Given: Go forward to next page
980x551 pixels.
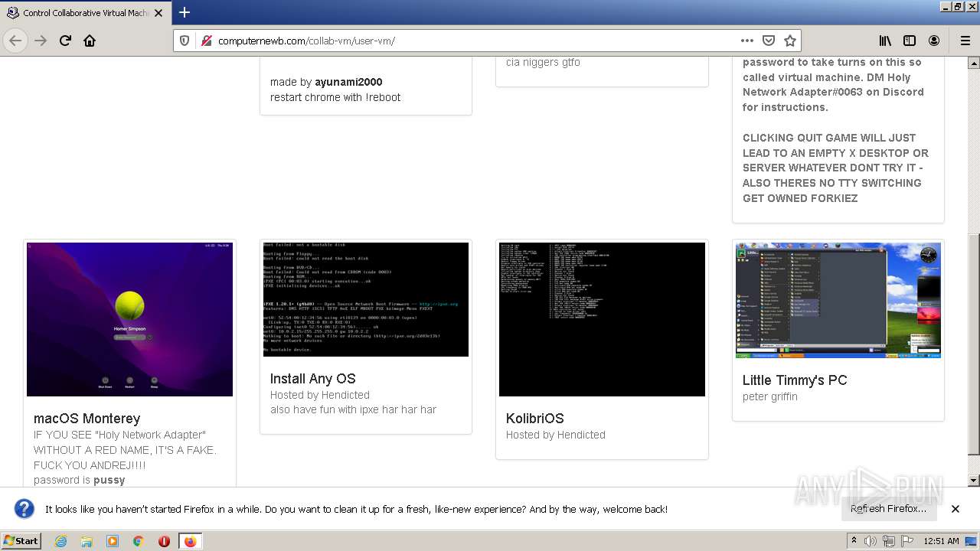Looking at the screenshot, I should point(41,41).
